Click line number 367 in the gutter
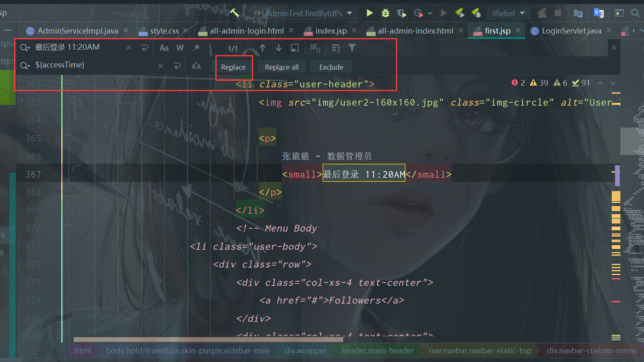Viewport: 644px width, 362px height. (x=33, y=174)
